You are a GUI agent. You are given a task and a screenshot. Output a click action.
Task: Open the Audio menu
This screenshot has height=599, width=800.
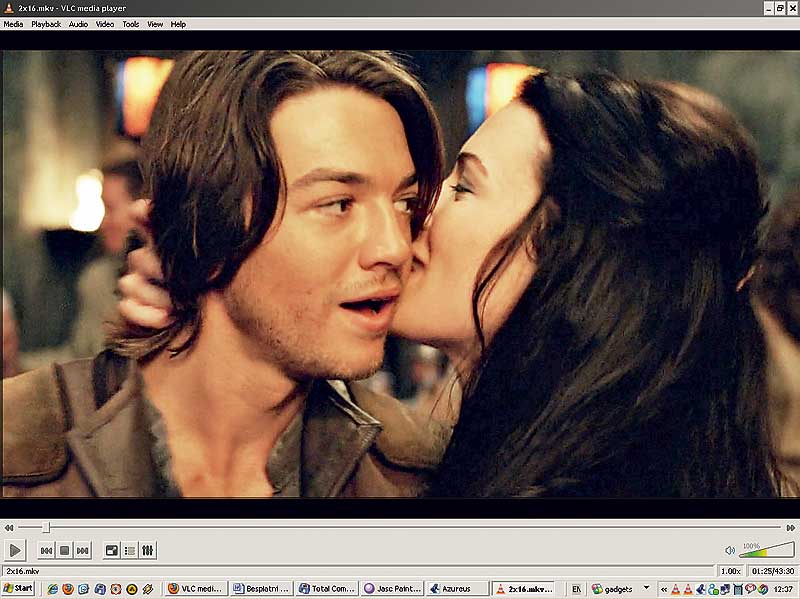click(x=78, y=24)
